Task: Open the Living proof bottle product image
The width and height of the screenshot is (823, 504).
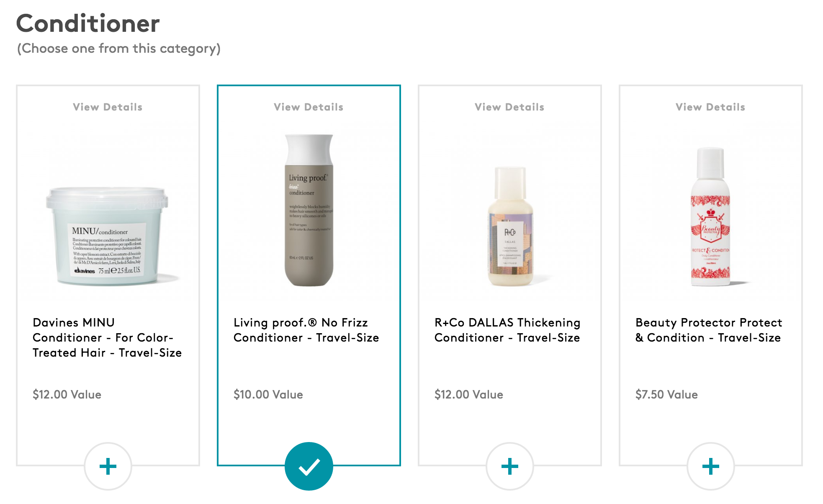Action: [309, 210]
